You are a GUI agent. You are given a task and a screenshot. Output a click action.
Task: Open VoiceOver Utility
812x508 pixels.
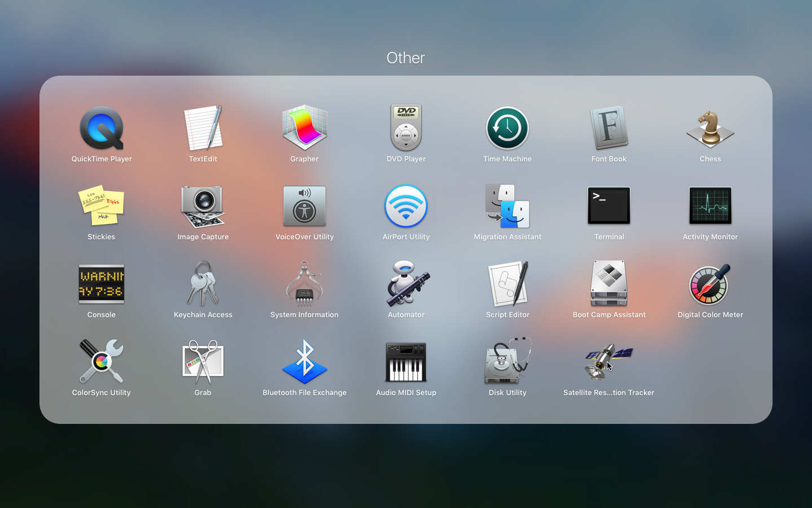click(x=304, y=207)
